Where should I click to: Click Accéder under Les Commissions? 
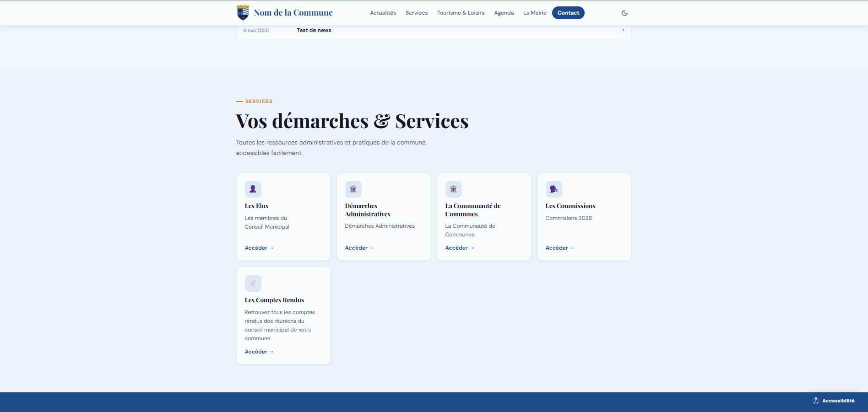[x=559, y=248]
